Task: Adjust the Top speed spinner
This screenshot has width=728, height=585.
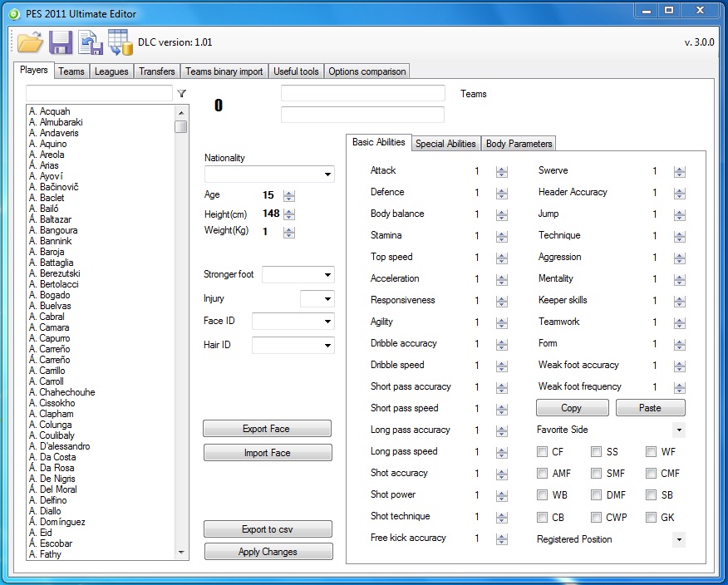Action: (501, 258)
